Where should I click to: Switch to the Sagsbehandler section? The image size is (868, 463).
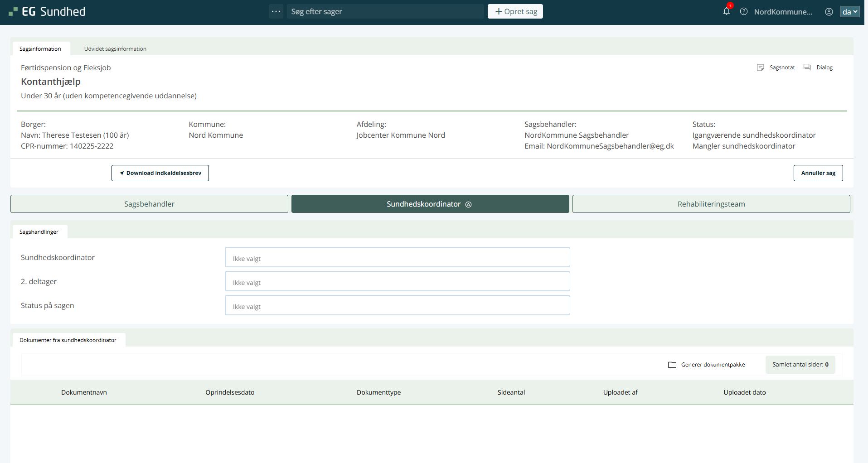tap(149, 204)
